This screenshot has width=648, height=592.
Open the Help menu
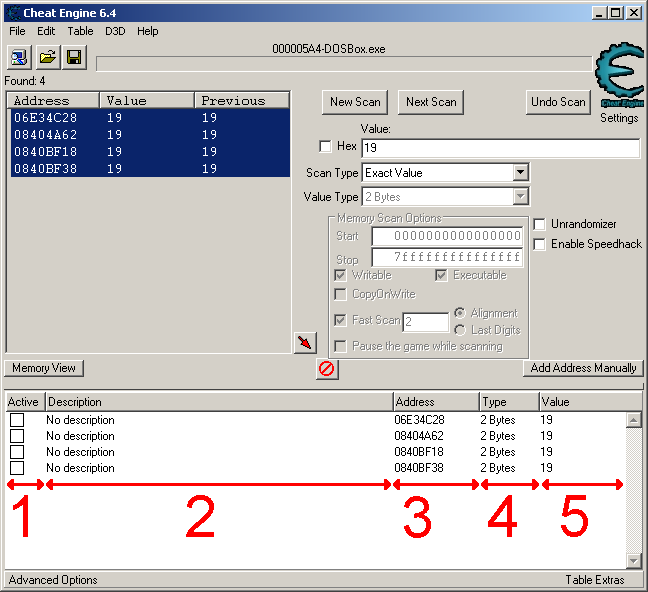148,31
